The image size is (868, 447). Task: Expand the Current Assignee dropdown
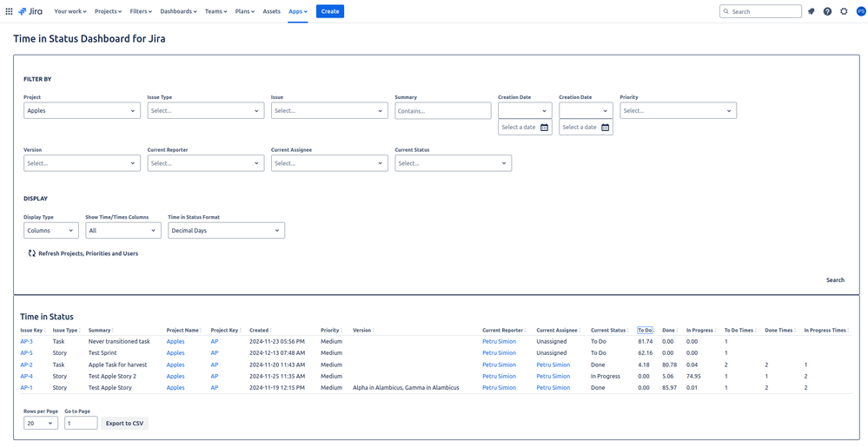(x=329, y=163)
